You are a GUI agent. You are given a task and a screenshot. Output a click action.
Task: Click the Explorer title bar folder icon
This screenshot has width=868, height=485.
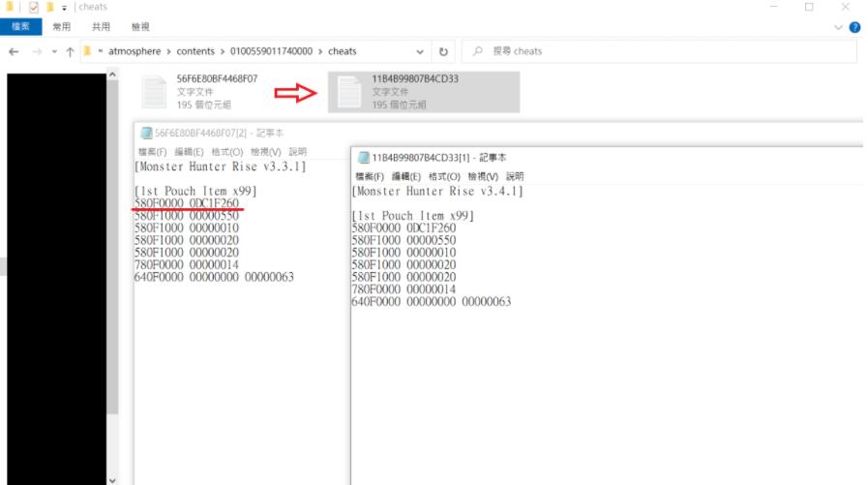[x=10, y=7]
